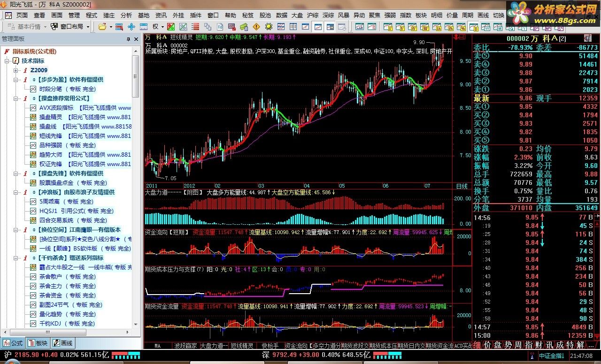Screen dimensions: 601x364
Task: Pin the 管理面板 panel
Action: point(129,39)
